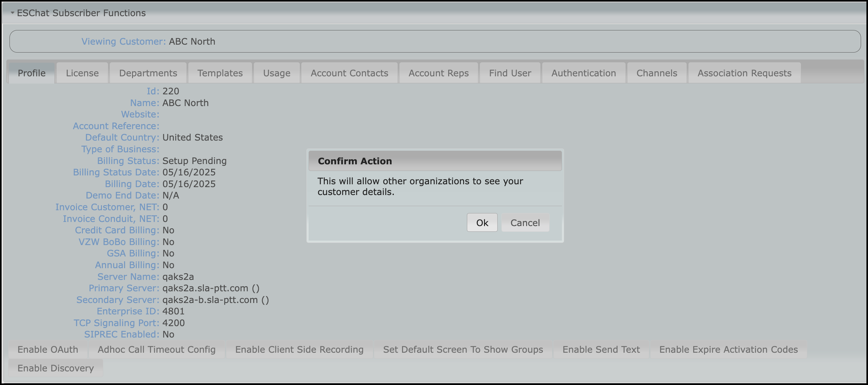Click the Type of Business label
Viewport: 868px width, 385px height.
click(120, 149)
